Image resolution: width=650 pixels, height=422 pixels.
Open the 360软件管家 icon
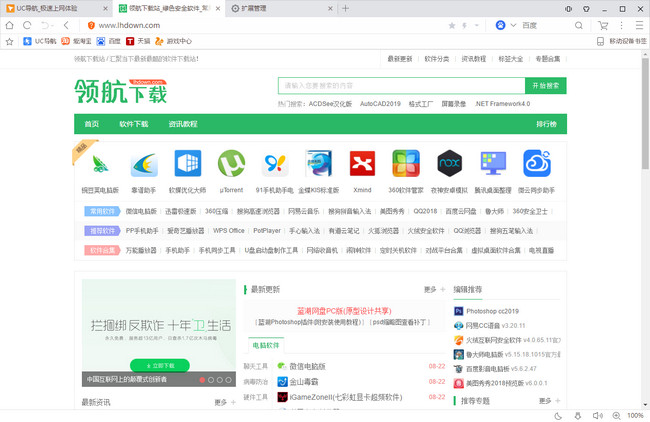pos(406,163)
